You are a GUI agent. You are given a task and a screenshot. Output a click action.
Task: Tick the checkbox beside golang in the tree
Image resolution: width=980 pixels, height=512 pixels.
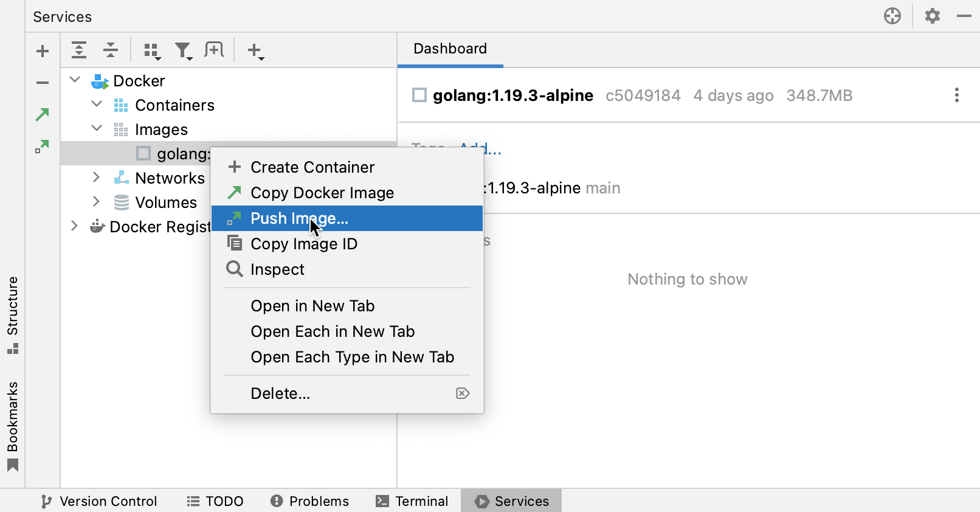pos(143,153)
